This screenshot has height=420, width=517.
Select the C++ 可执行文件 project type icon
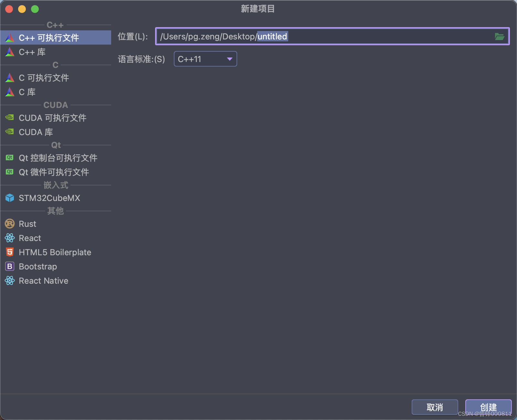tap(9, 37)
